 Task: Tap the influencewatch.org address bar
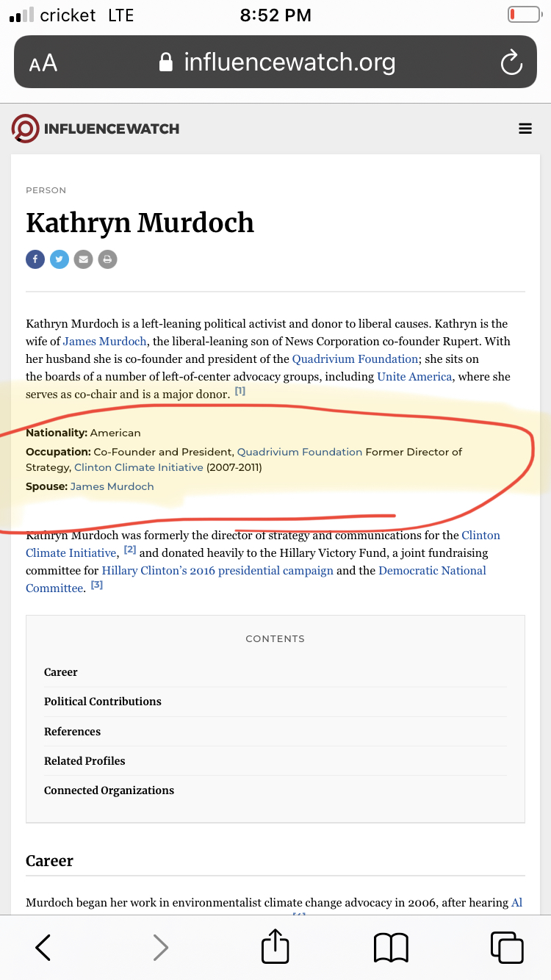(275, 62)
